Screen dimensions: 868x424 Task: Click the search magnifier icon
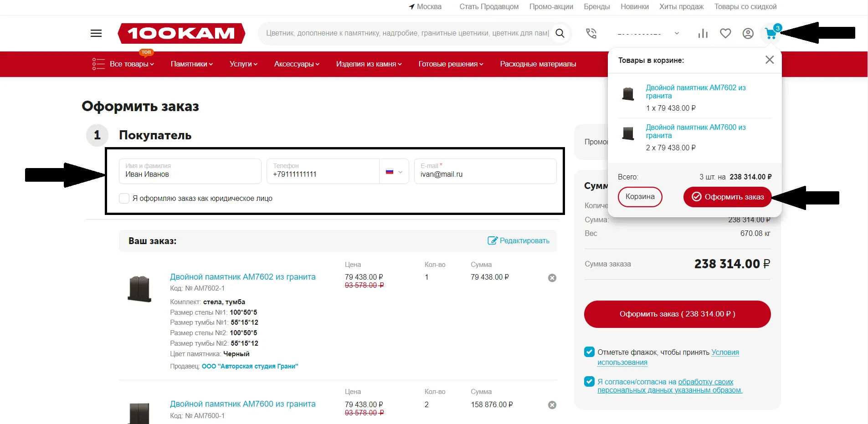(x=560, y=33)
